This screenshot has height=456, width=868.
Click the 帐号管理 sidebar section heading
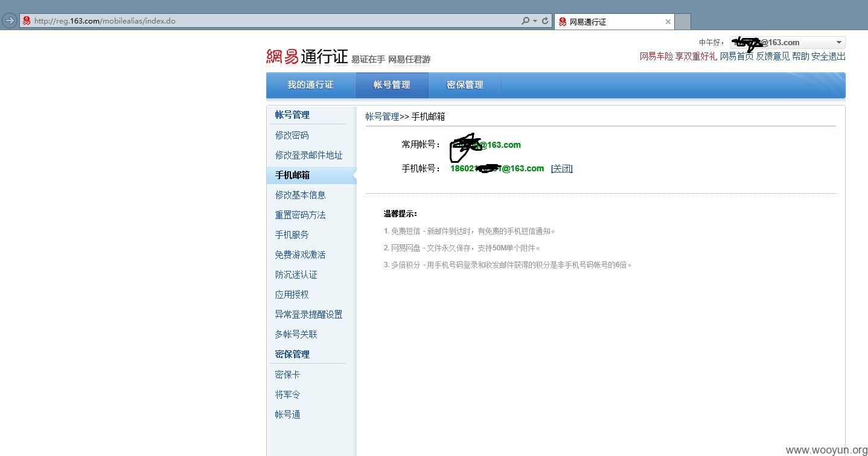point(292,115)
